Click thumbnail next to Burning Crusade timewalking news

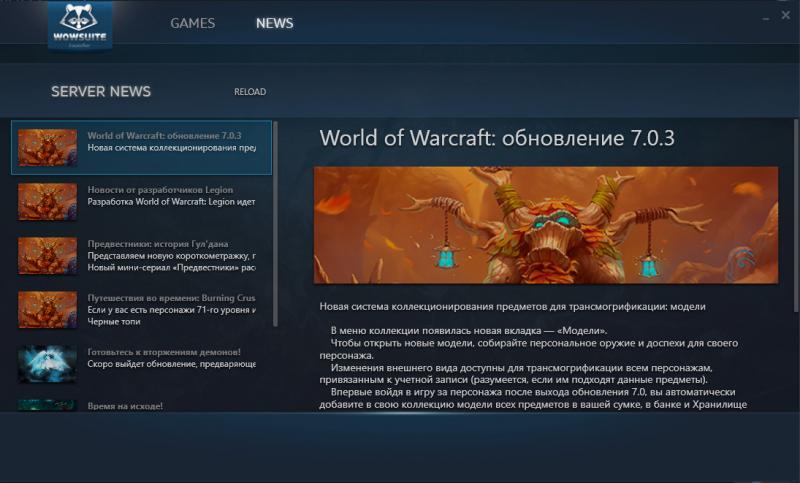47,310
